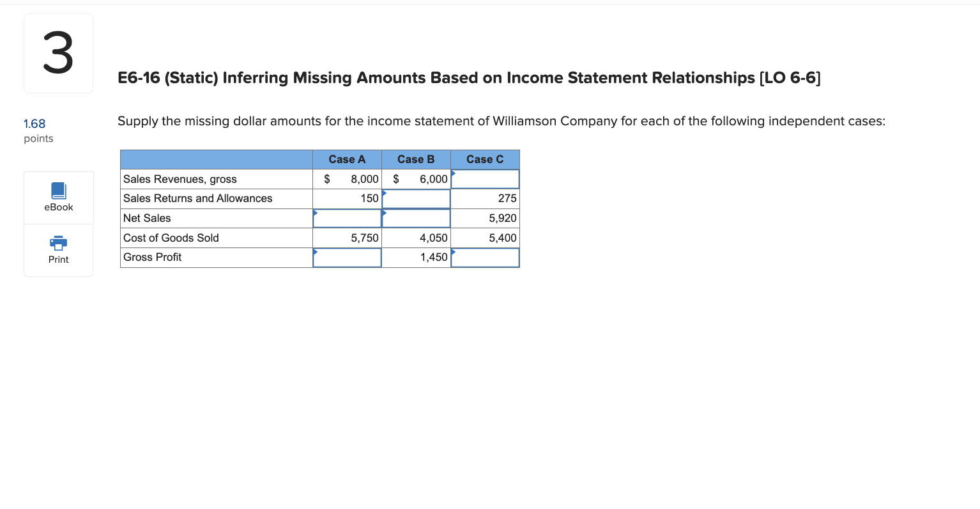Select the Case C Gross Profit entry box
This screenshot has height=509, width=980.
(486, 257)
